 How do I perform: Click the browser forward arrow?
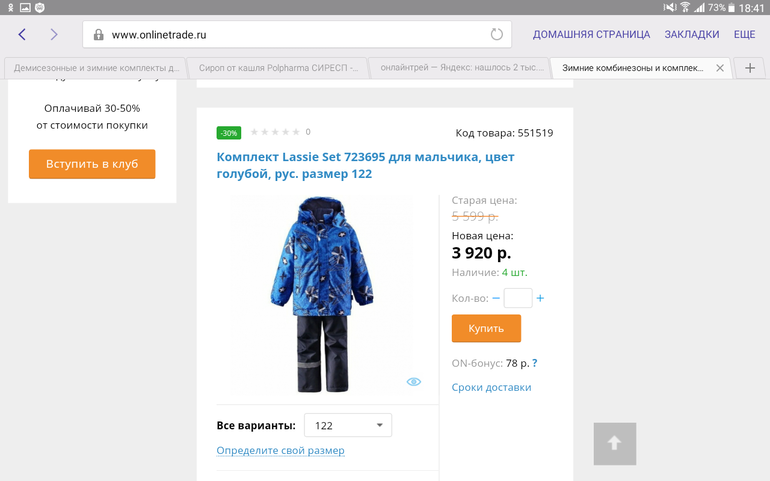click(54, 35)
